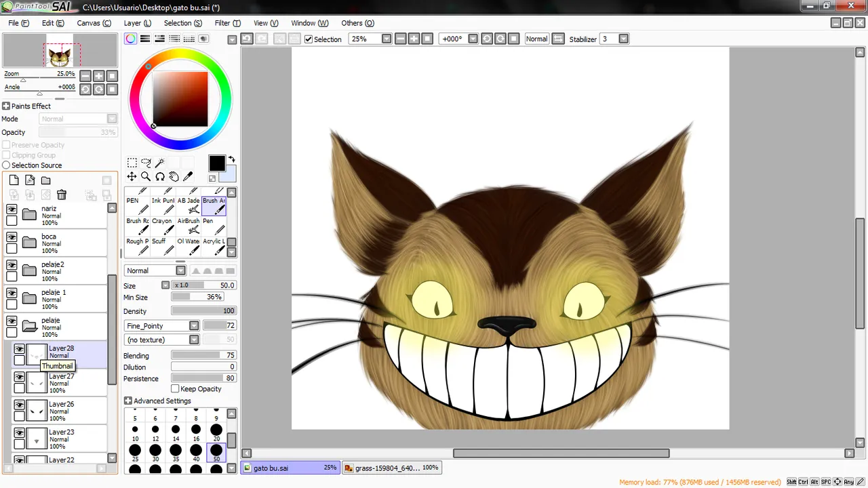Viewport: 868px width, 488px height.
Task: Choose the PEN brush tool
Action: [x=136, y=205]
